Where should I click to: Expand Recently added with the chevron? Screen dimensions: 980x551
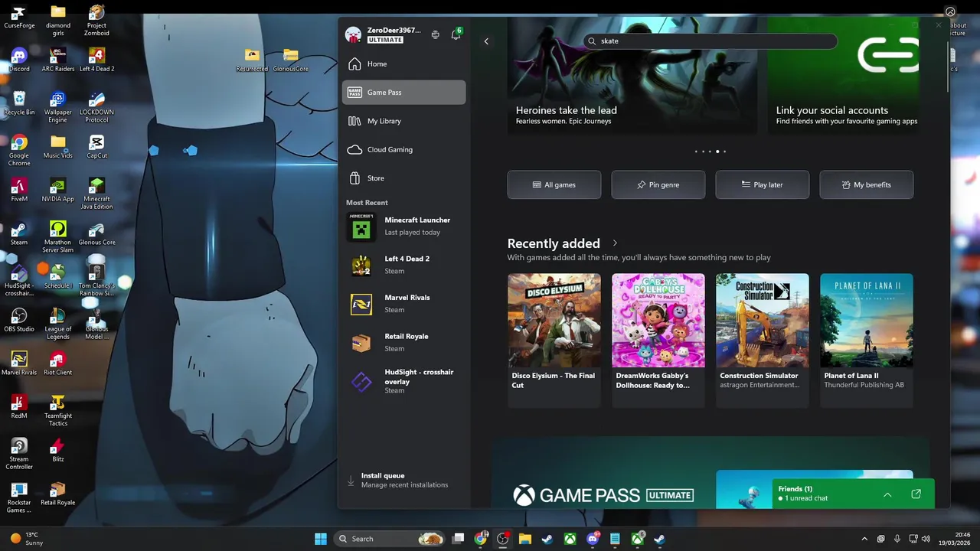coord(615,243)
